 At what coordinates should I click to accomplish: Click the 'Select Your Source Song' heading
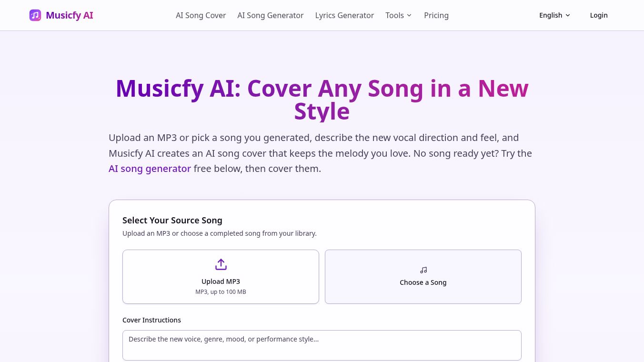[x=172, y=220]
